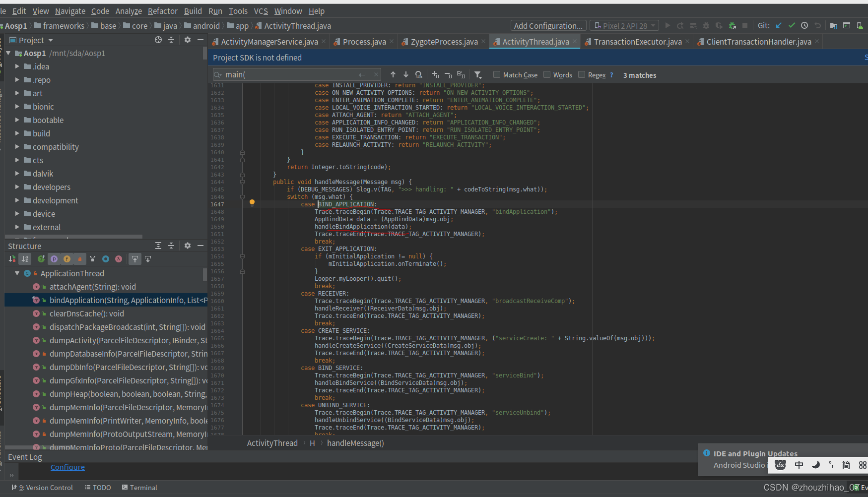Hide the Structure panel with minus icon
This screenshot has height=497, width=868.
[x=200, y=246]
